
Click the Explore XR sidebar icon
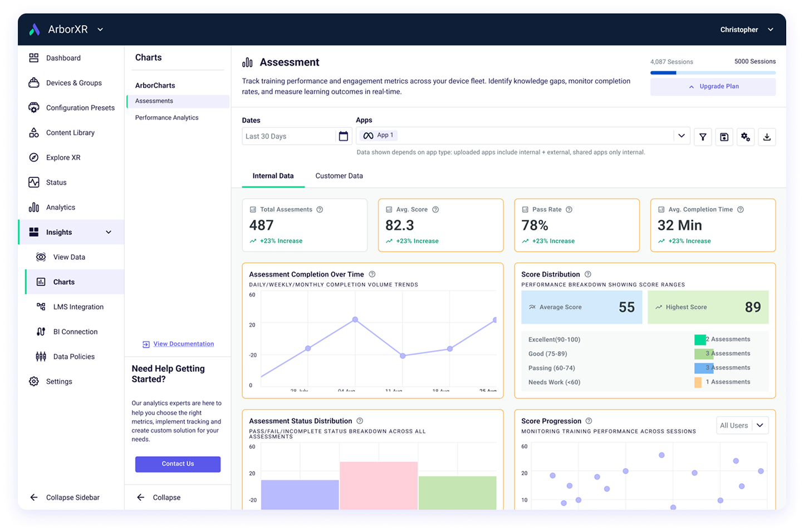[x=34, y=157]
